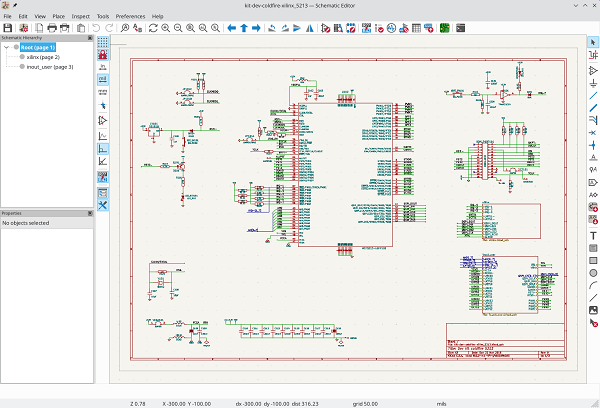Screen dimensions: 600x408
Task: Rotate selection clockwise icon
Action: (285, 28)
